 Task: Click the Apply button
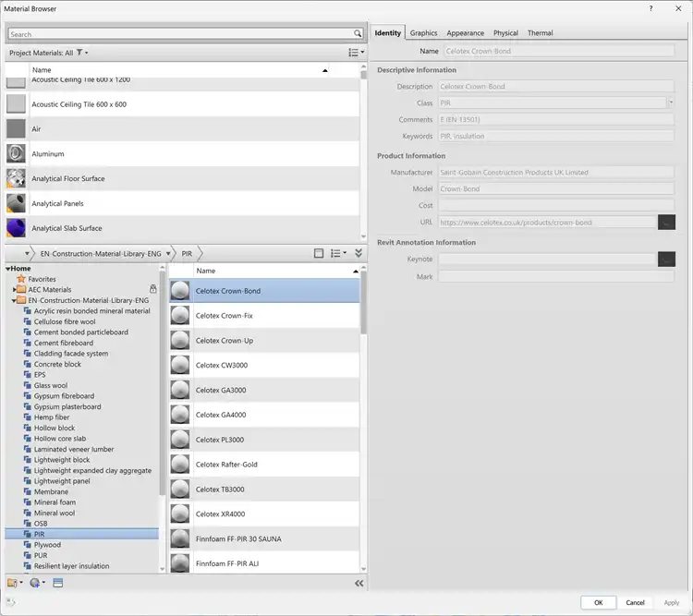[672, 602]
